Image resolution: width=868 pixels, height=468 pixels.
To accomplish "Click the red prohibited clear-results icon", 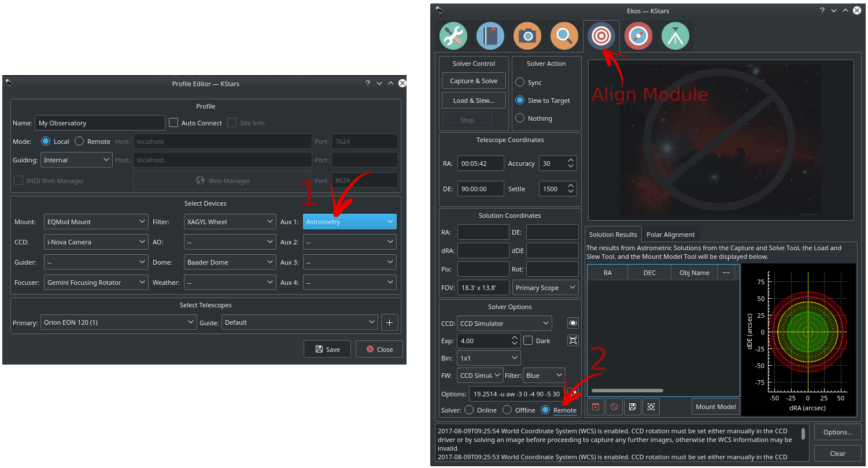I will coord(614,407).
